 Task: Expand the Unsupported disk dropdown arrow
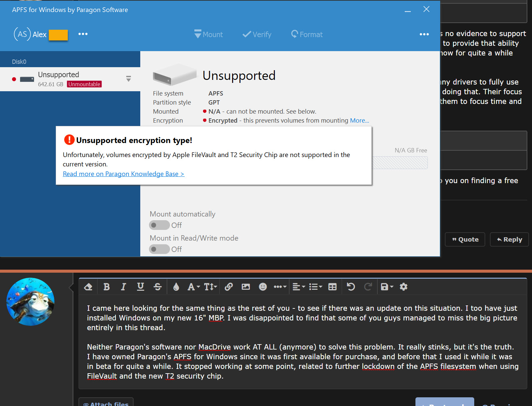click(129, 79)
